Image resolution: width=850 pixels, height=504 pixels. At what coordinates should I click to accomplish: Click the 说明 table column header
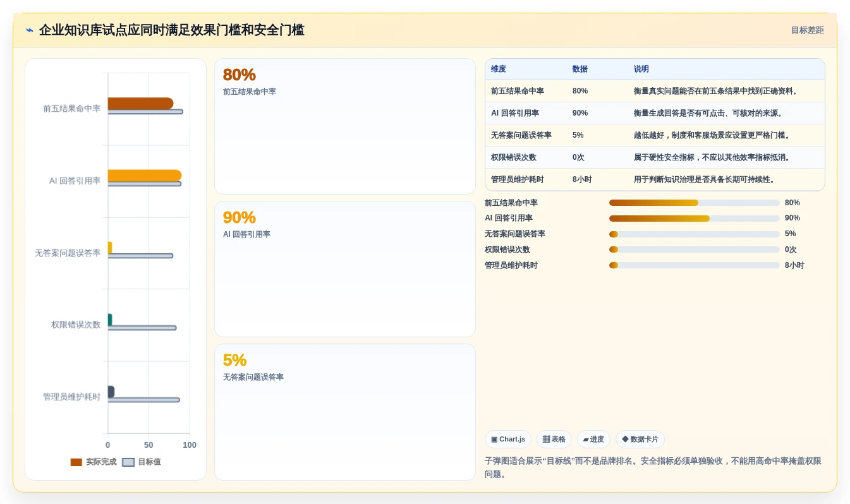tap(641, 69)
